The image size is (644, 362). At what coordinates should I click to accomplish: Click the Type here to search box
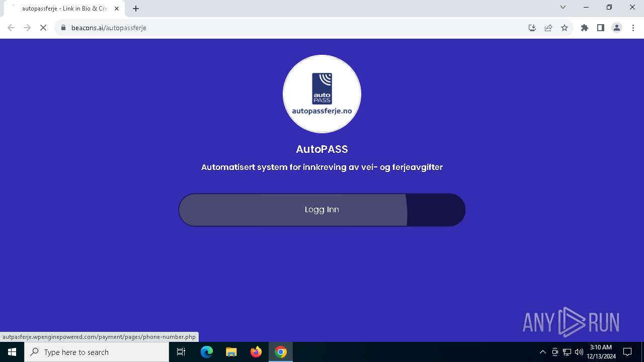coord(97,352)
